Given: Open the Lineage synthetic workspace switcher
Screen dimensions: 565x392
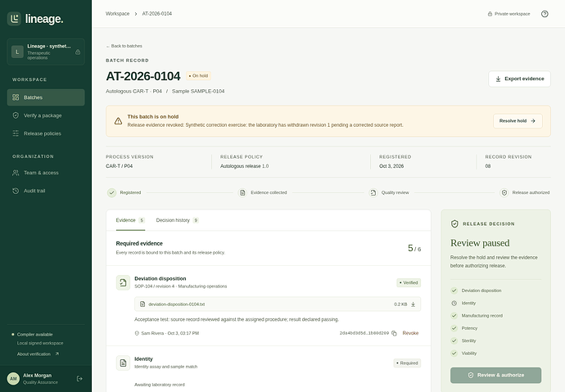Looking at the screenshot, I should tap(46, 52).
